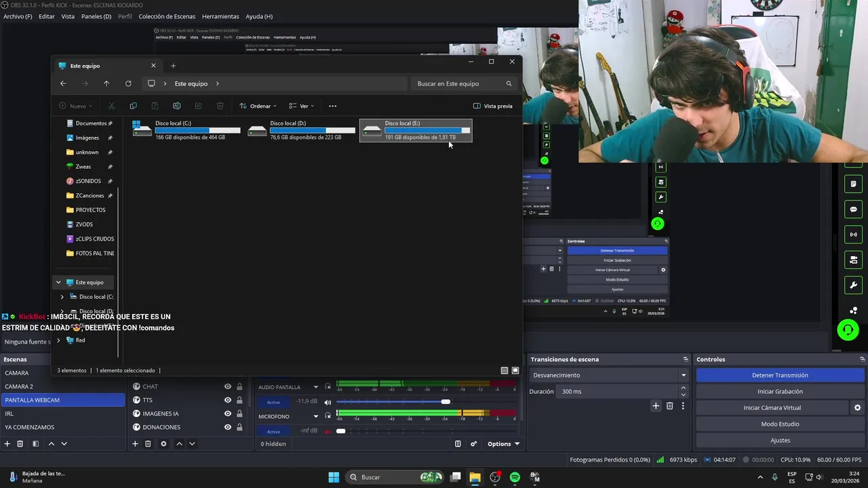Open a new Explorer tab with plus
The image size is (868, 488).
[x=173, y=66]
